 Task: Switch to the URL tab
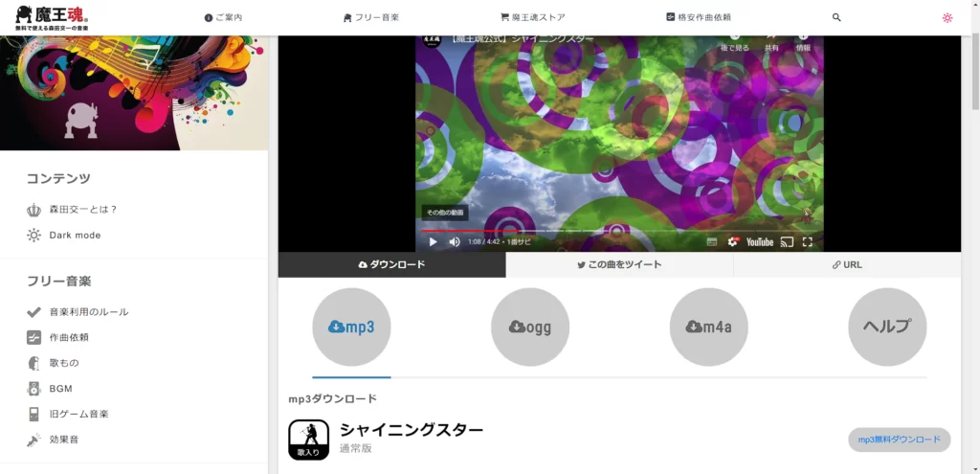pyautogui.click(x=847, y=264)
